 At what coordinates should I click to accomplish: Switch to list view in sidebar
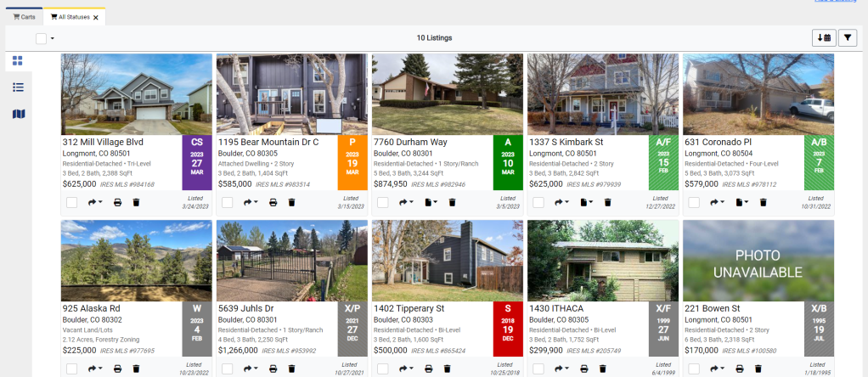(x=18, y=87)
